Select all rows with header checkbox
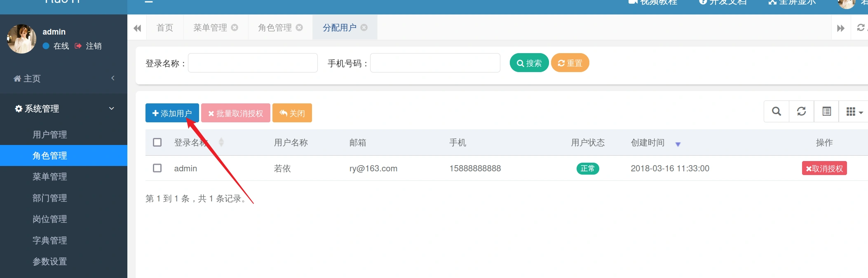 coord(157,143)
